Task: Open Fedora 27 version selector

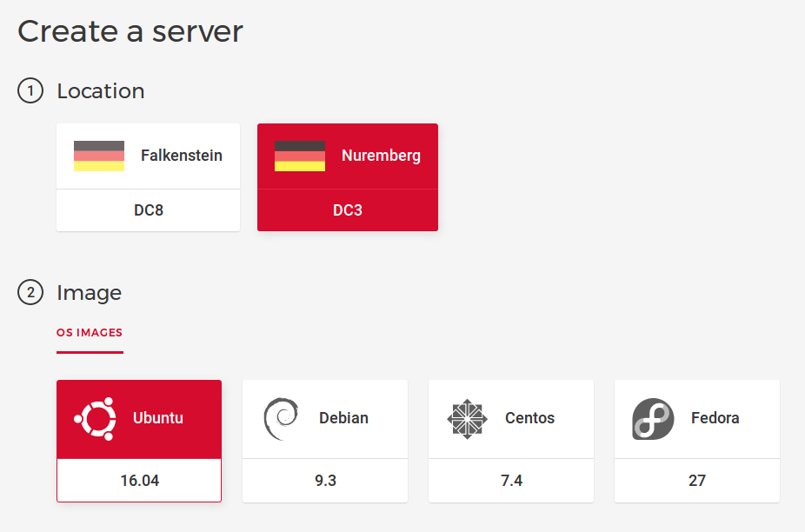Action: tap(696, 480)
